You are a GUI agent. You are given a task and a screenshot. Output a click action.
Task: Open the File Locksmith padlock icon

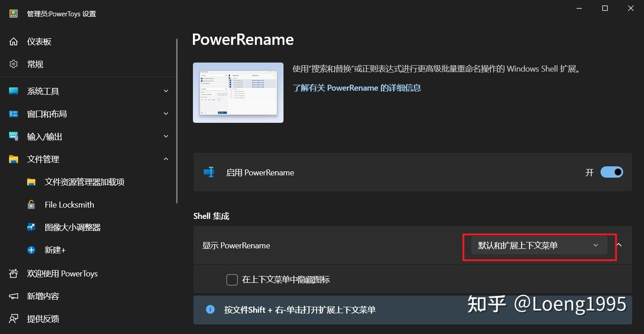(x=31, y=204)
